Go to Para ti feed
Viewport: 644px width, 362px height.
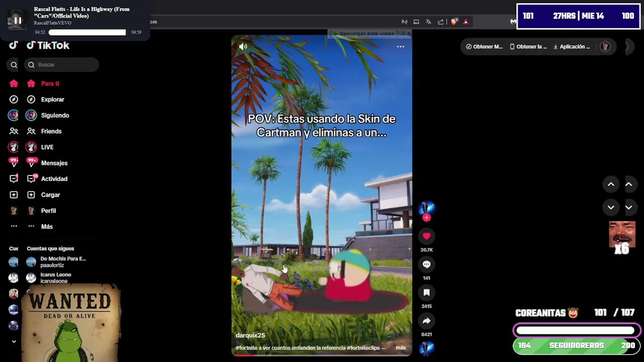click(50, 83)
